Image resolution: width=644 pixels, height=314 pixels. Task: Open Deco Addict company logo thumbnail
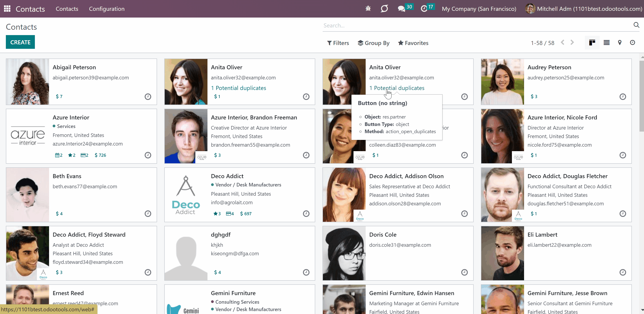tap(186, 195)
